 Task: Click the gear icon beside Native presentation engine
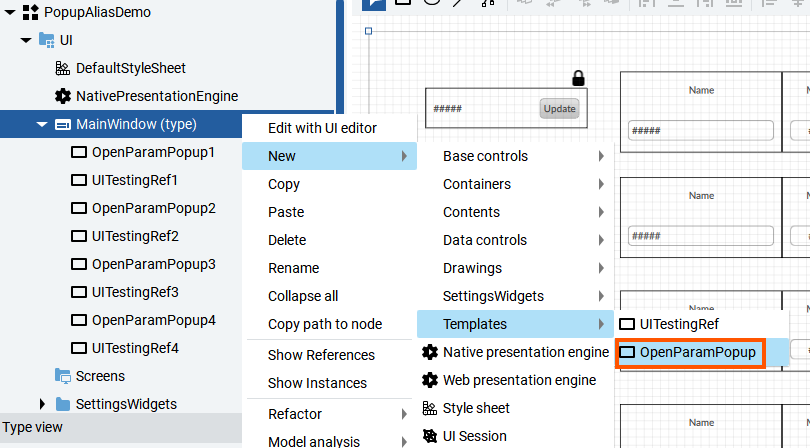point(430,352)
